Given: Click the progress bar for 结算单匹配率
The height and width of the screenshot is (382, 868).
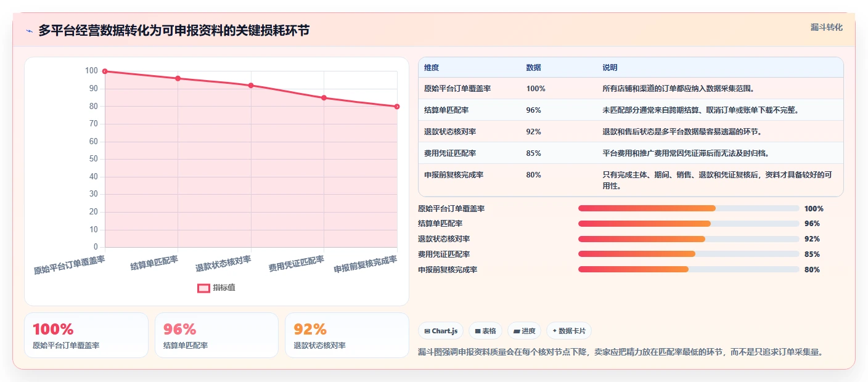Looking at the screenshot, I should tap(689, 224).
